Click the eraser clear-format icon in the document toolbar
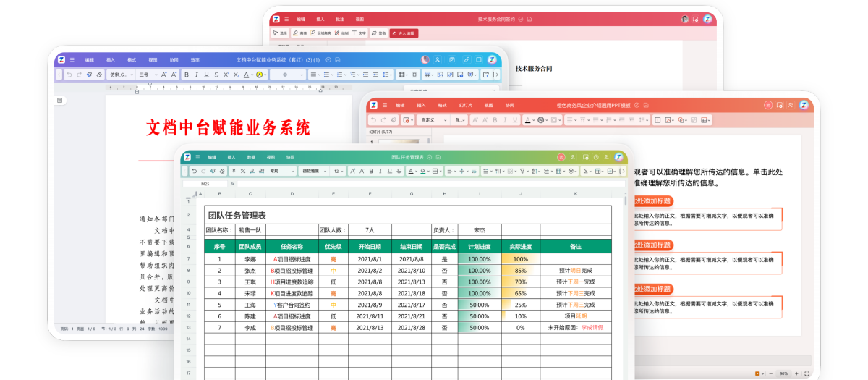 click(x=98, y=75)
